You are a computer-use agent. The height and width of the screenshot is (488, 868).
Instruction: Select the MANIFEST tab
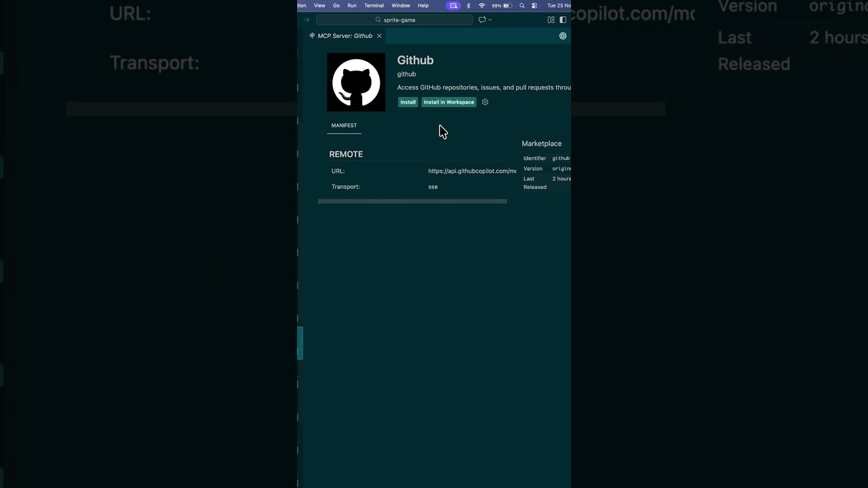(344, 125)
